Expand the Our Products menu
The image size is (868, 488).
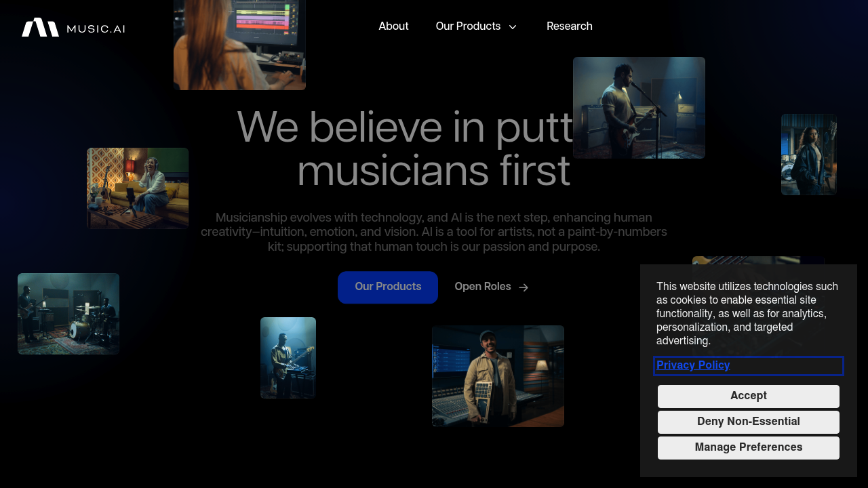coord(476,26)
